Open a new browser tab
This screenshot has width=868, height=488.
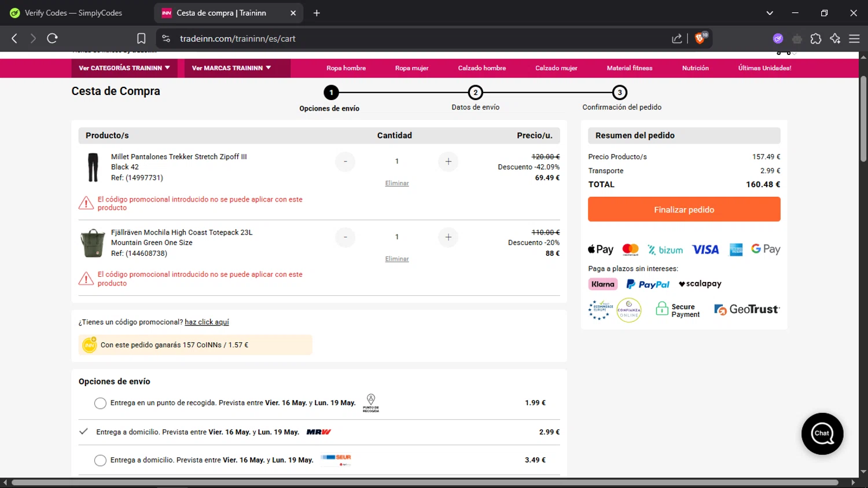point(317,13)
